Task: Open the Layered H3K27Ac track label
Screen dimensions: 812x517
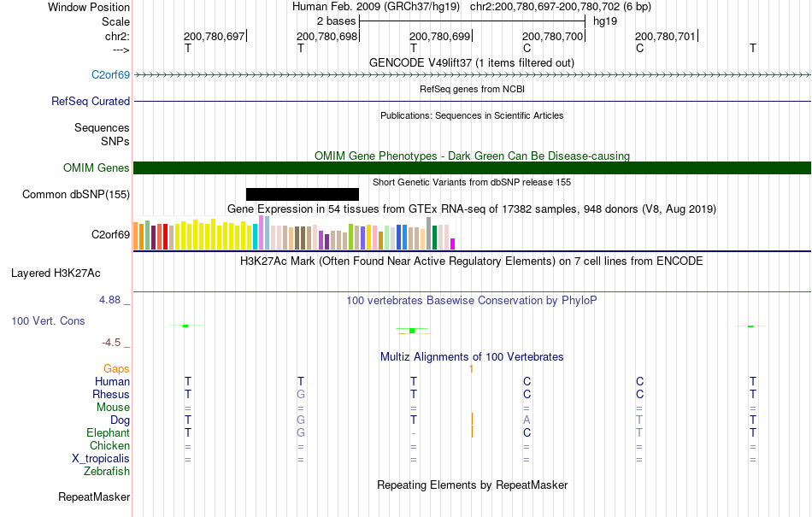Action: [56, 273]
